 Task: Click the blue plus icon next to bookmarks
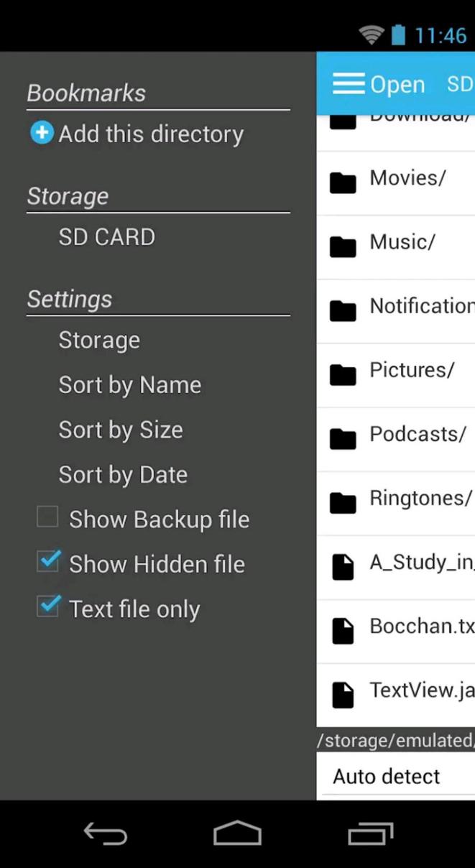click(x=41, y=133)
